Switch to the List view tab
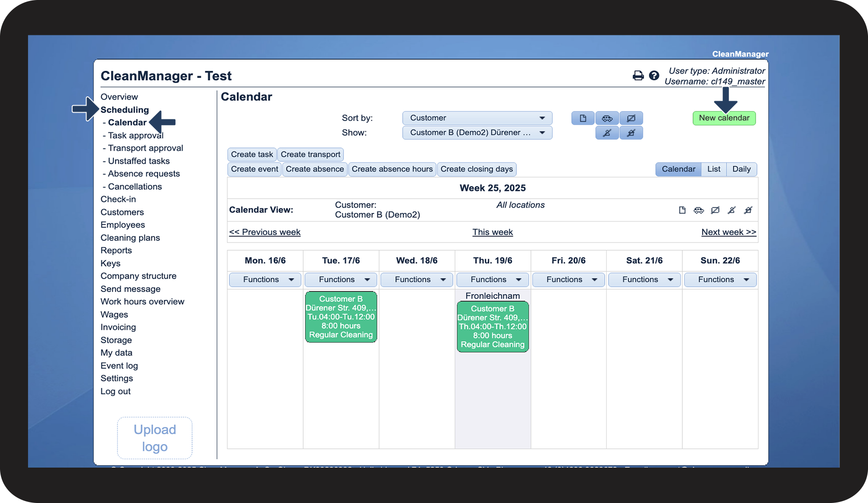 click(714, 169)
